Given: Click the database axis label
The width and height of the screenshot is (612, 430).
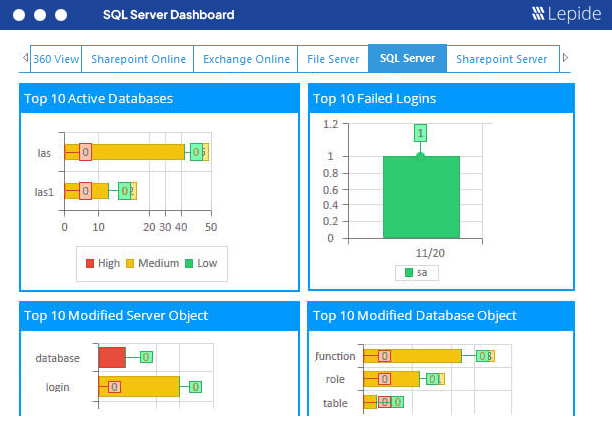Looking at the screenshot, I should [x=57, y=358].
